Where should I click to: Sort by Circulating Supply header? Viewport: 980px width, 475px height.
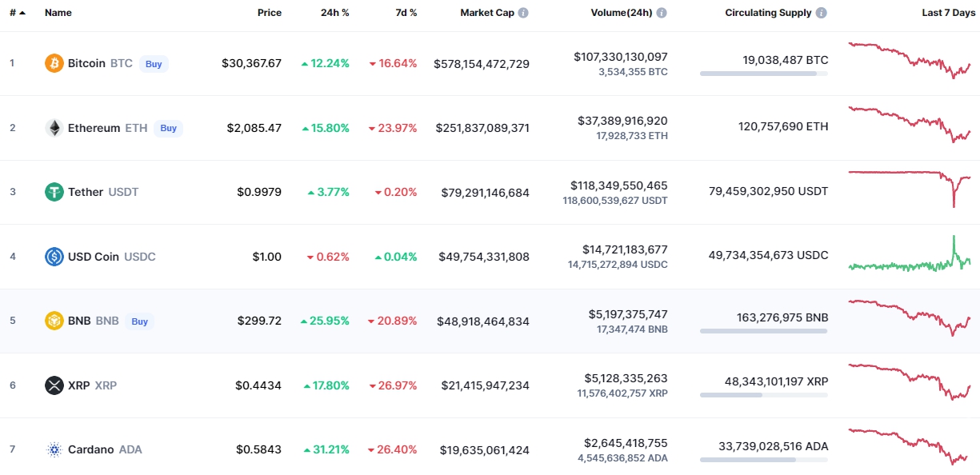(768, 13)
